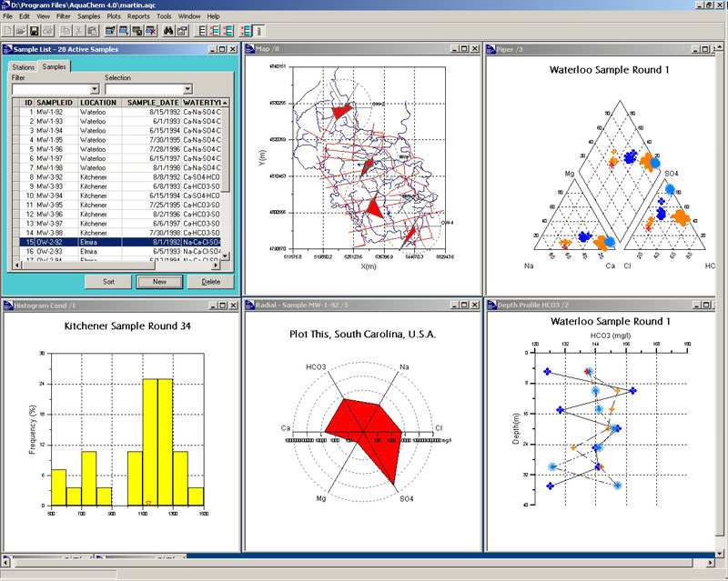This screenshot has width=728, height=581.
Task: Click the Save floppy disk icon
Action: pos(34,31)
